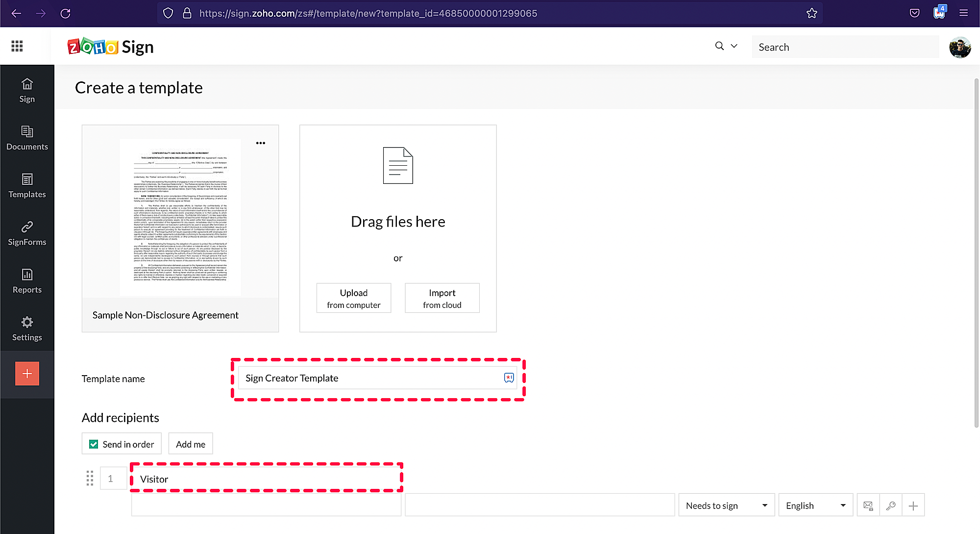Bookmark page with browser star icon
This screenshot has height=534, width=980.
[812, 13]
